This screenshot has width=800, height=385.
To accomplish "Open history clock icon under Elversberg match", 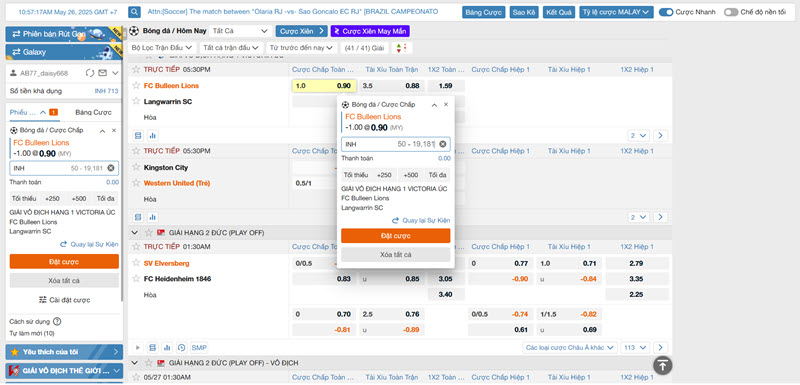I will (182, 347).
